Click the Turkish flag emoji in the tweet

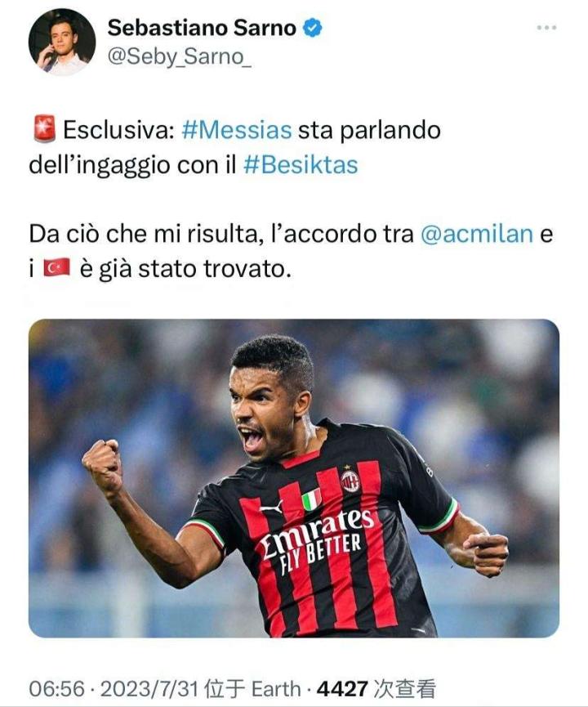coord(56,268)
